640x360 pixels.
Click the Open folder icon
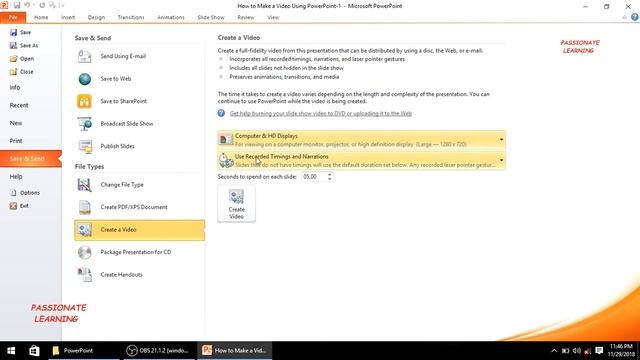coord(13,58)
